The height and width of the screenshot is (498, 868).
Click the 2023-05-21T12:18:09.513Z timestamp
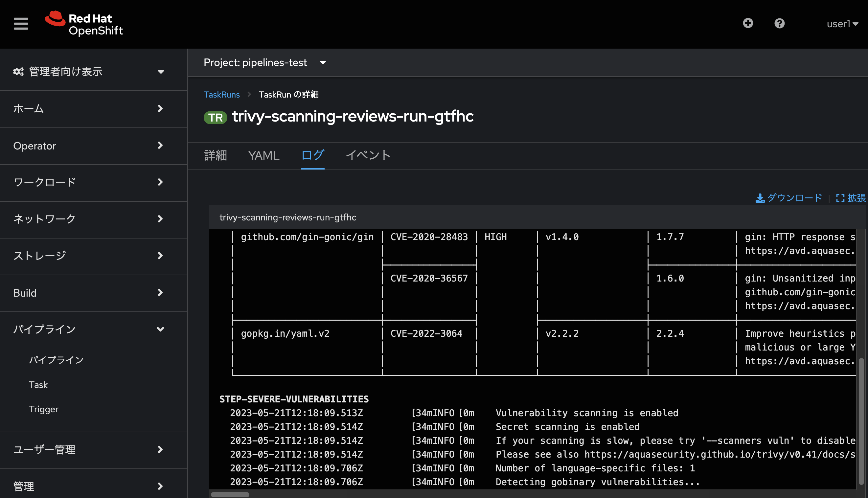click(296, 413)
